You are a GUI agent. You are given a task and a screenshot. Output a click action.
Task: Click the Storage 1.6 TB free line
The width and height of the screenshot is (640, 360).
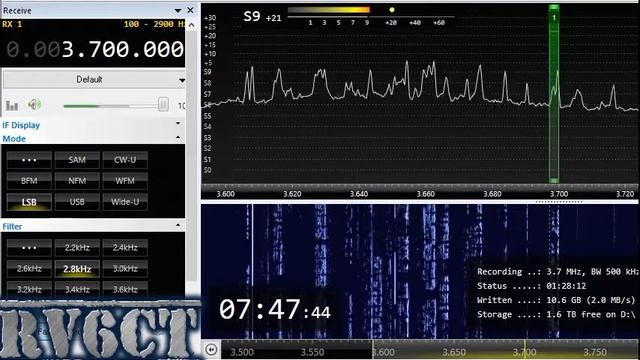pos(556,315)
